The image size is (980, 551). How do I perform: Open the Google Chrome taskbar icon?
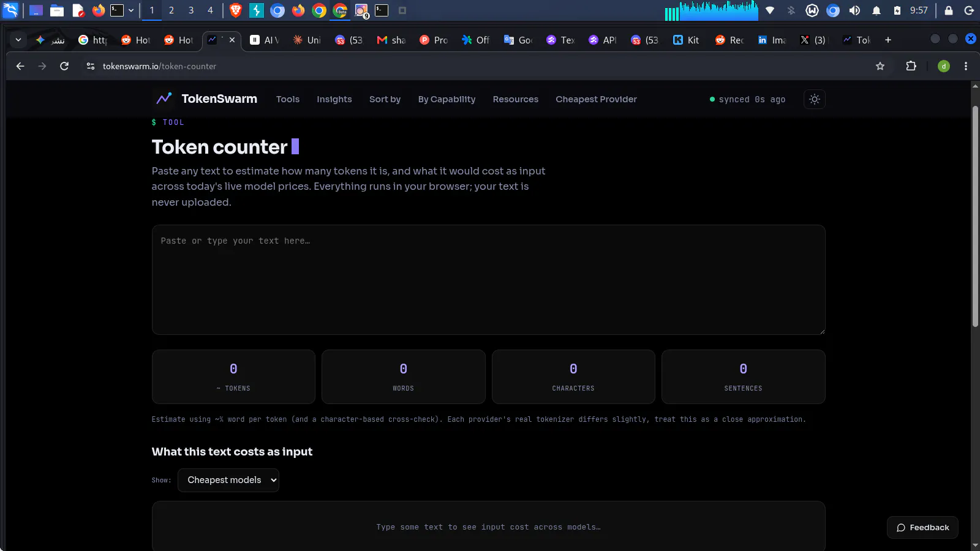319,10
